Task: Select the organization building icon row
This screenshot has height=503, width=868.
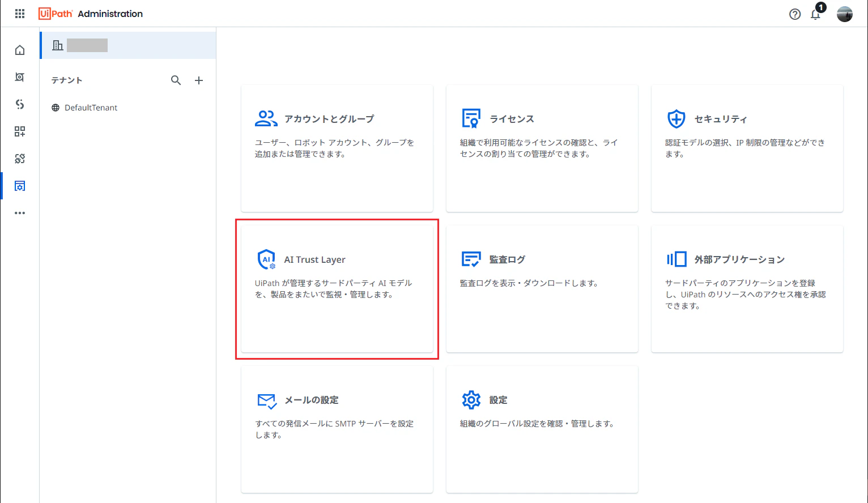Action: (x=128, y=45)
